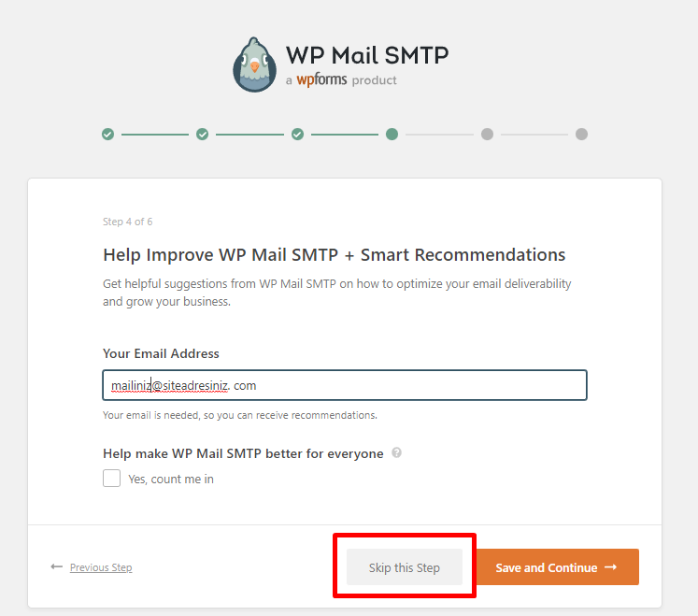Click the Save and Continue button
This screenshot has height=616, width=698.
(557, 567)
